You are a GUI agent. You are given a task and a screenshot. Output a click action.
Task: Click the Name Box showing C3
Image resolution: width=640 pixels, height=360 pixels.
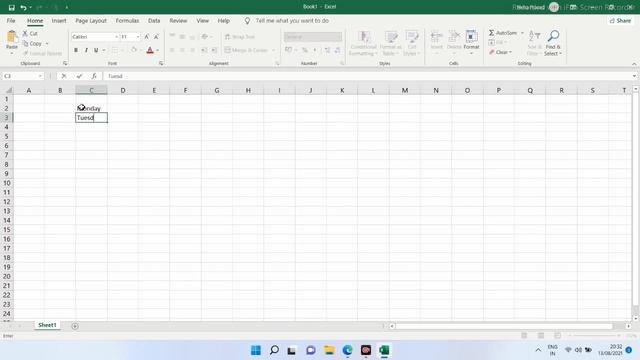[x=23, y=76]
